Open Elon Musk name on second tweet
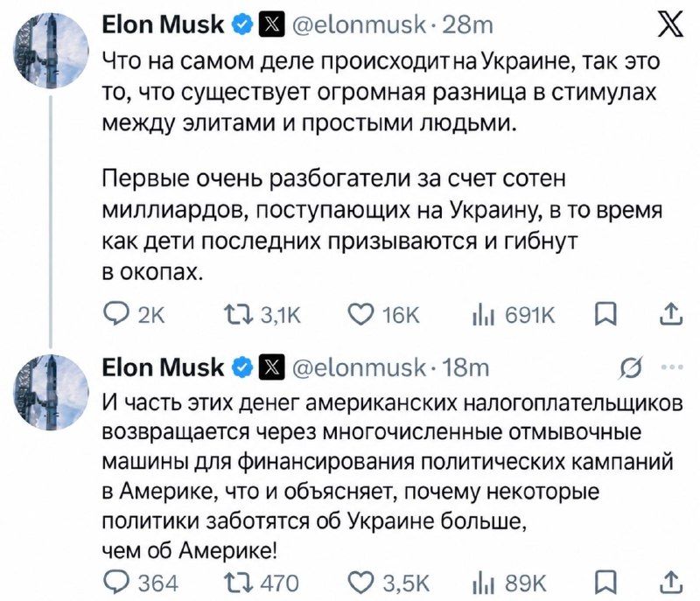Screen dimensions: 700x601 163,367
